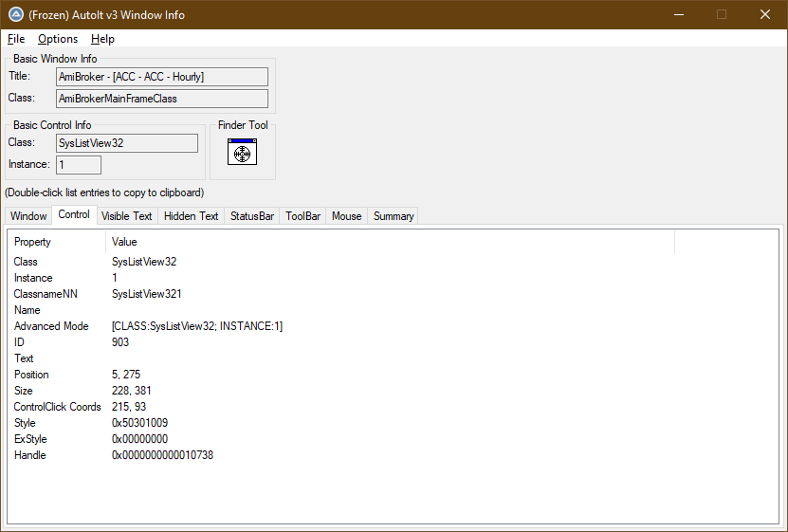Switch to the Visible Text tab

click(127, 216)
